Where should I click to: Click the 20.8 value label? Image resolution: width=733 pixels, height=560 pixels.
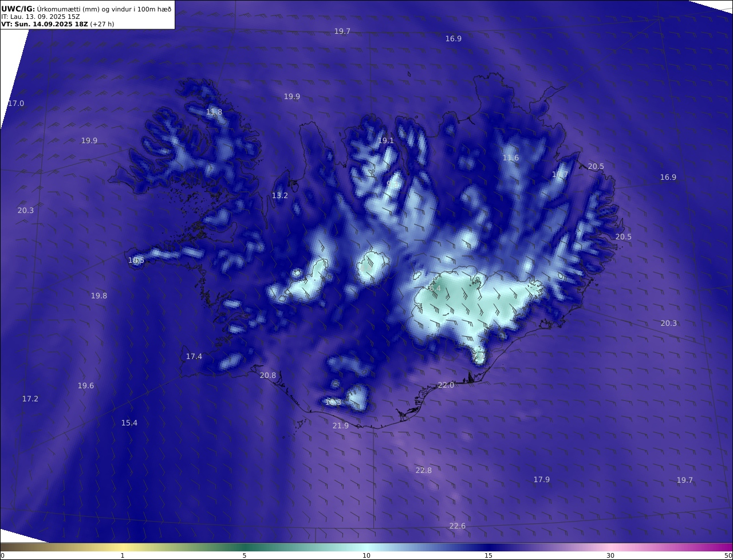268,376
